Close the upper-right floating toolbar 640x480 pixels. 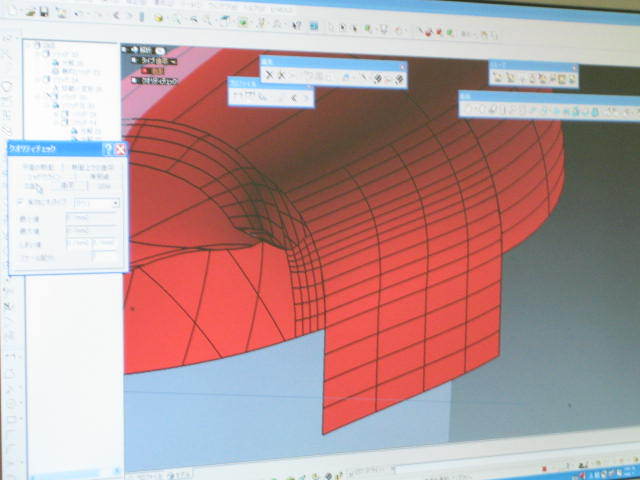tap(575, 69)
